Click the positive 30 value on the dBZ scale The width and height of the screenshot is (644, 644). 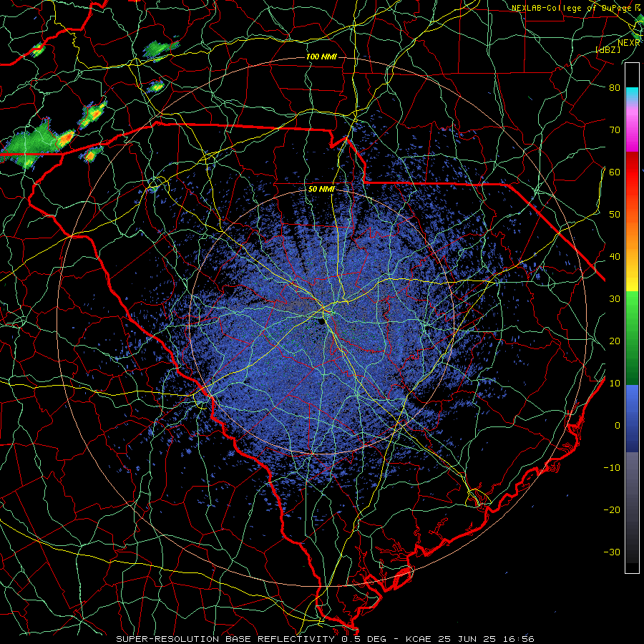(615, 298)
